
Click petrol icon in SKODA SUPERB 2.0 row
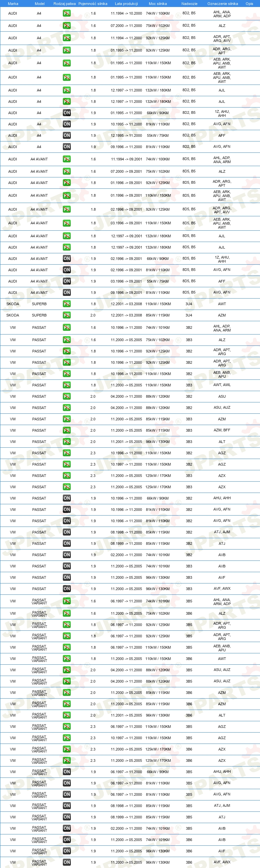point(67,316)
